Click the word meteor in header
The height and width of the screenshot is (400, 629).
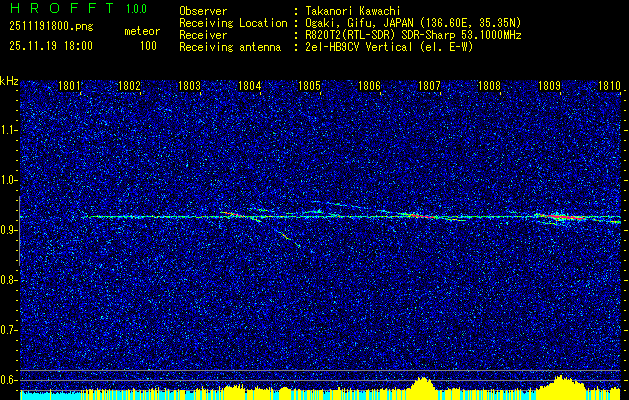[142, 31]
